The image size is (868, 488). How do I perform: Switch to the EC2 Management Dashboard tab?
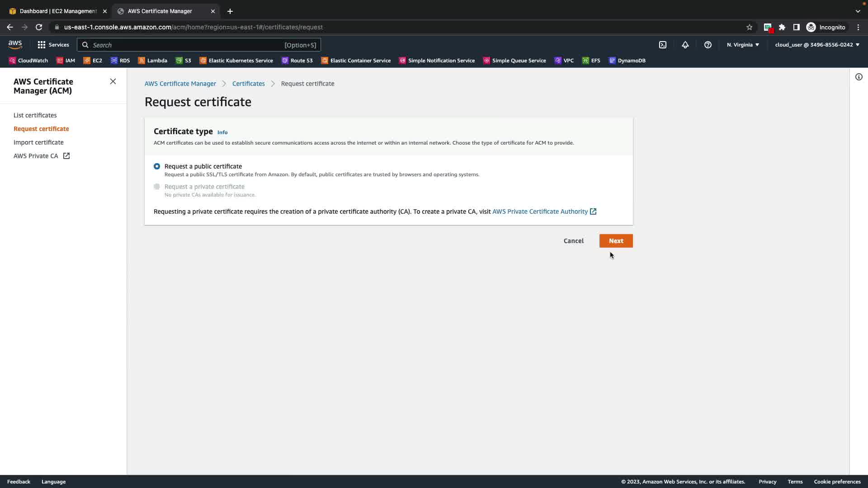coord(58,11)
